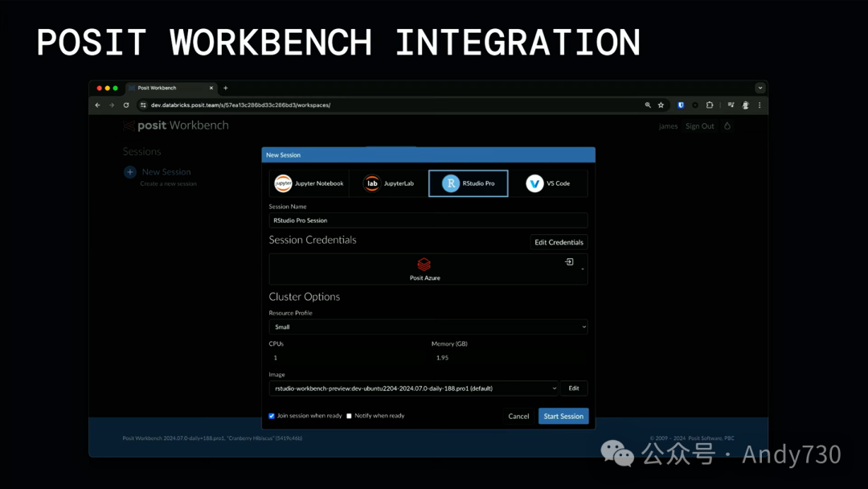Click the CPUs value field
Image resolution: width=868 pixels, height=489 pixels.
pyautogui.click(x=348, y=358)
